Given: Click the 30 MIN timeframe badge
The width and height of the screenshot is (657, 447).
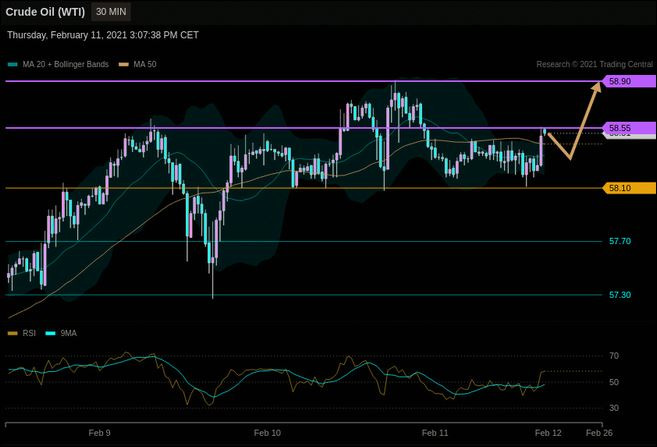Looking at the screenshot, I should (x=111, y=12).
